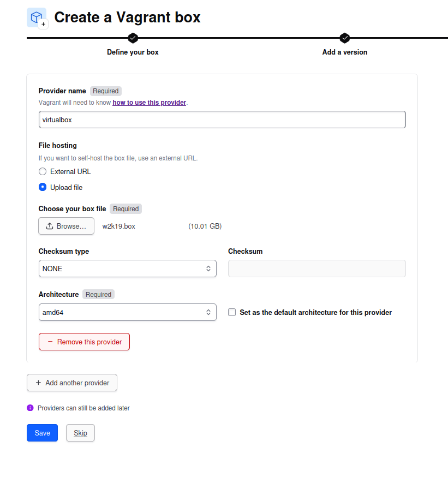This screenshot has width=448, height=477.
Task: Click the Add a version step checkmark
Action: point(344,38)
